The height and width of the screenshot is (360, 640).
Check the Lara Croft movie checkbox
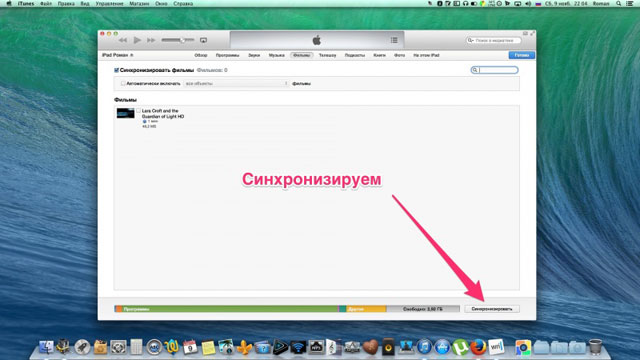[x=138, y=111]
